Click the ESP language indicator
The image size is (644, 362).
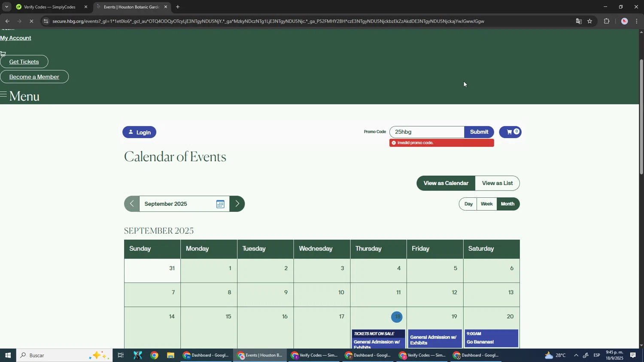coord(597,355)
